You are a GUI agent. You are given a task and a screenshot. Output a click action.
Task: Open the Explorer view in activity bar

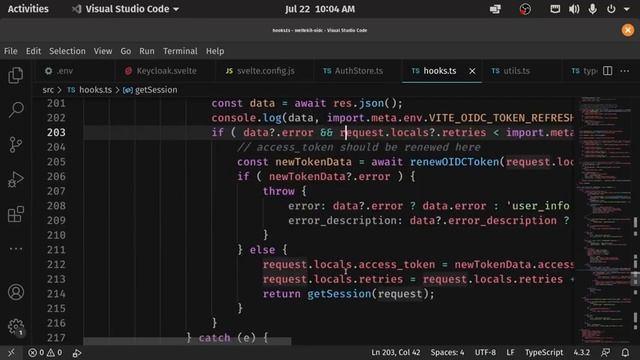[x=16, y=75]
